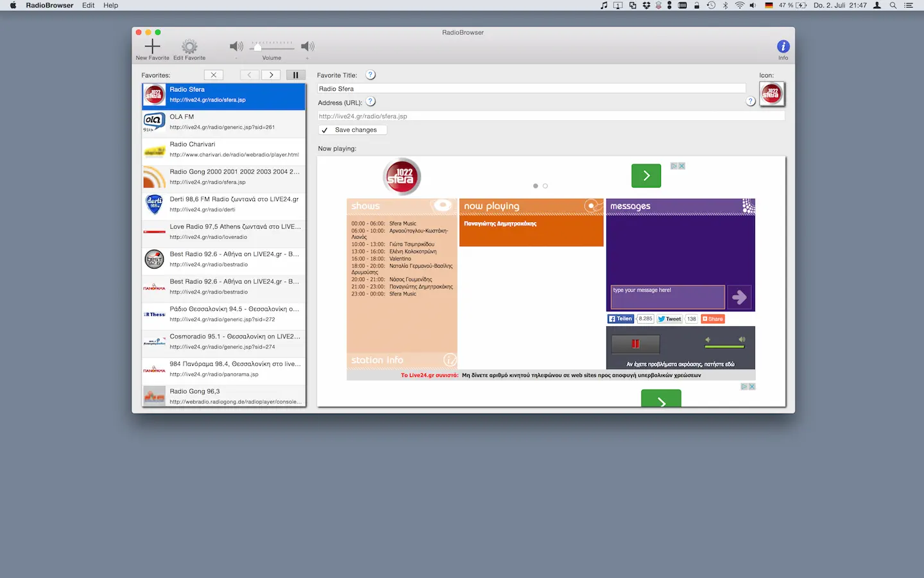The image size is (924, 578).
Task: Open Spotlight search in the menu bar
Action: [893, 5]
